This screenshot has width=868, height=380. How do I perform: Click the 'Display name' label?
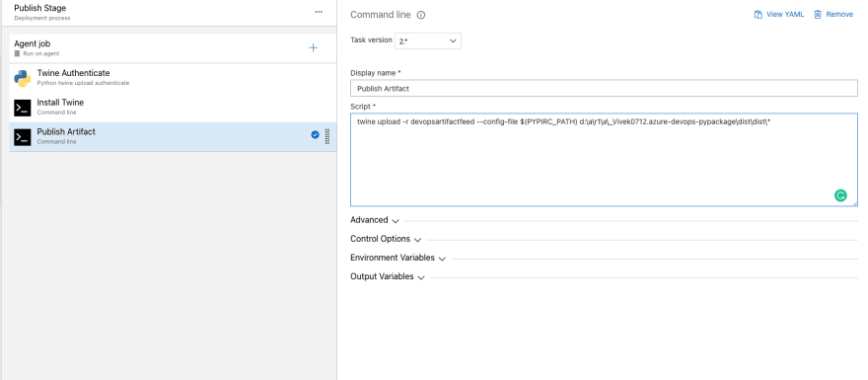click(x=374, y=73)
